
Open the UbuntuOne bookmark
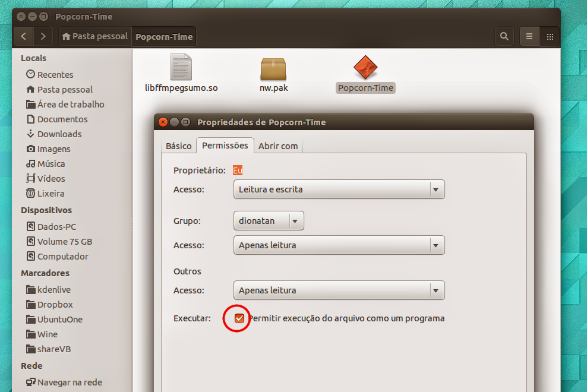pos(54,320)
